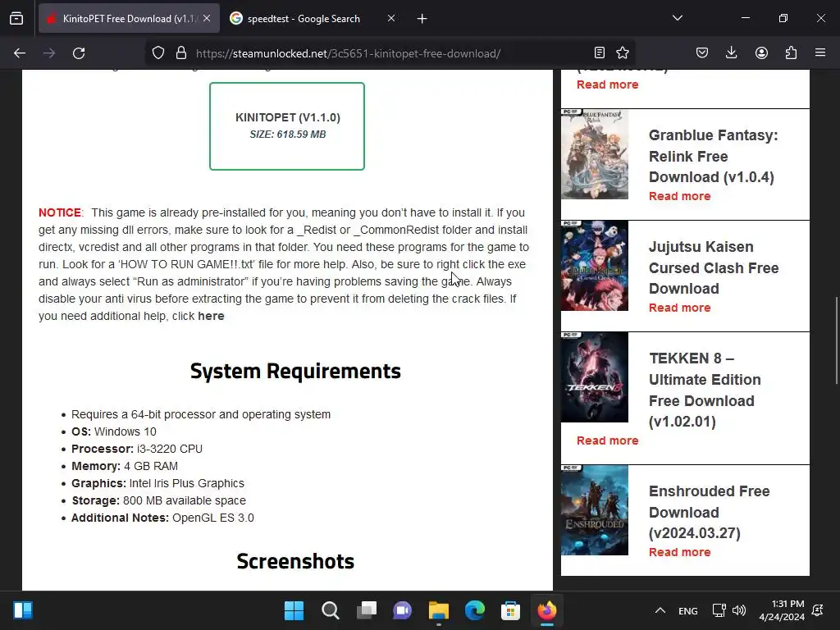Click the red NOTICE label
840x630 pixels.
[x=59, y=212]
